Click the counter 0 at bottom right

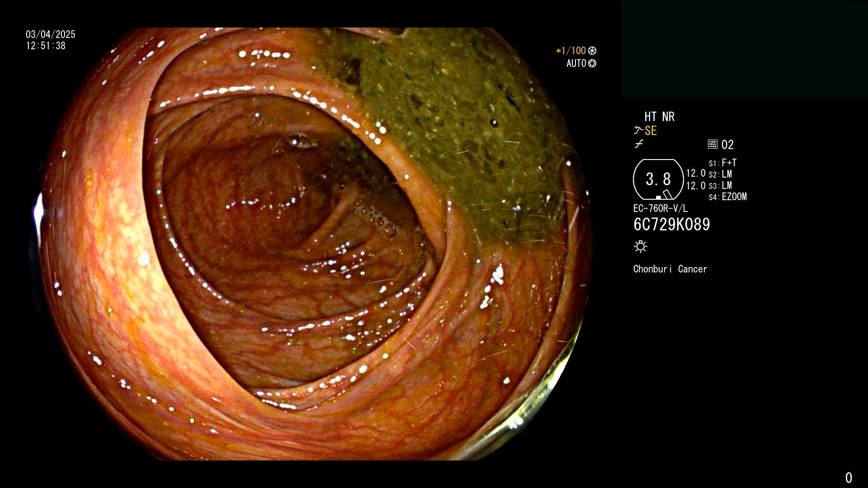[x=849, y=478]
